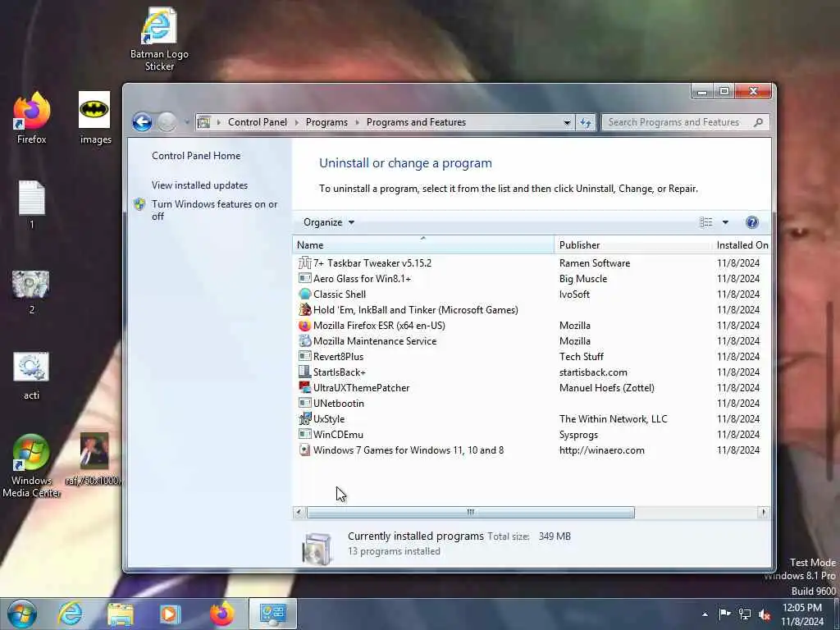Select the 'Classic Shell' program name

pos(340,294)
